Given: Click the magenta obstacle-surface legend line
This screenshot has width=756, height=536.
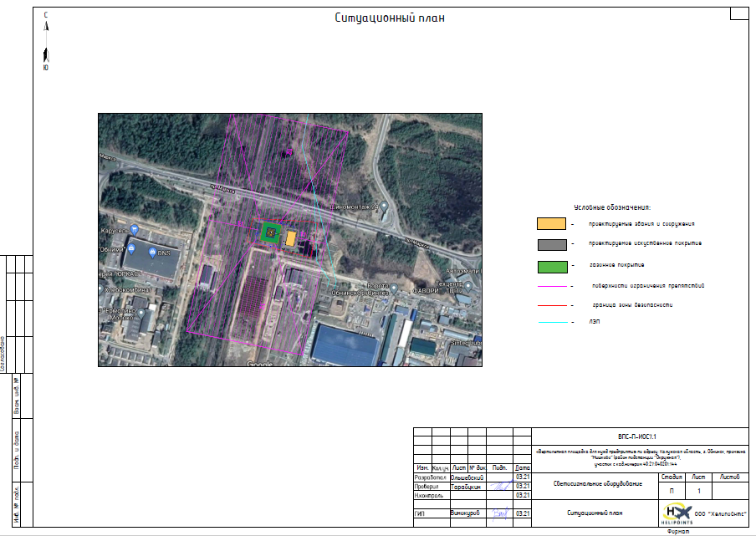Looking at the screenshot, I should tap(553, 286).
